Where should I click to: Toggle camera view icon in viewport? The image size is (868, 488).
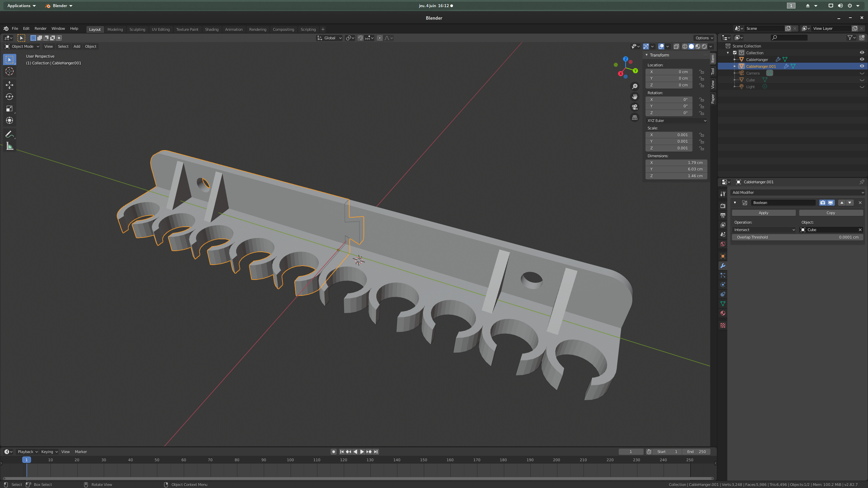coord(635,107)
